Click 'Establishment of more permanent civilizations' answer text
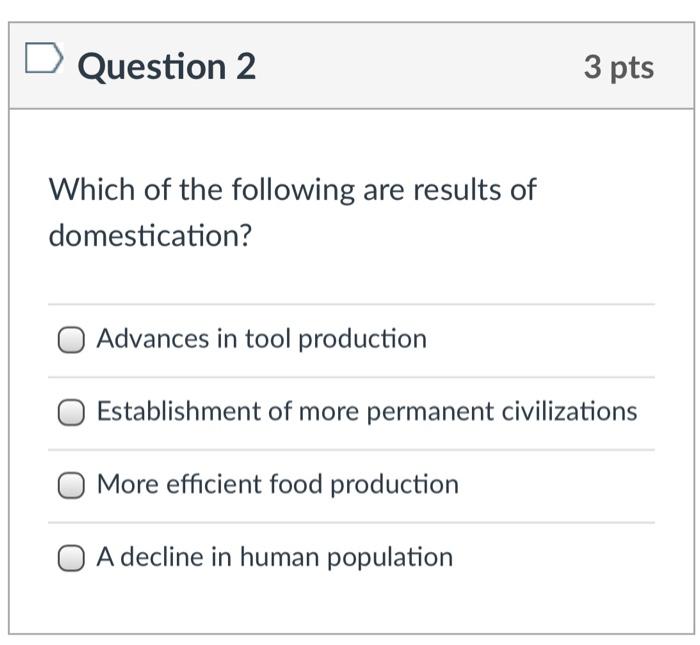Screen dimensions: 700x645 tap(366, 412)
